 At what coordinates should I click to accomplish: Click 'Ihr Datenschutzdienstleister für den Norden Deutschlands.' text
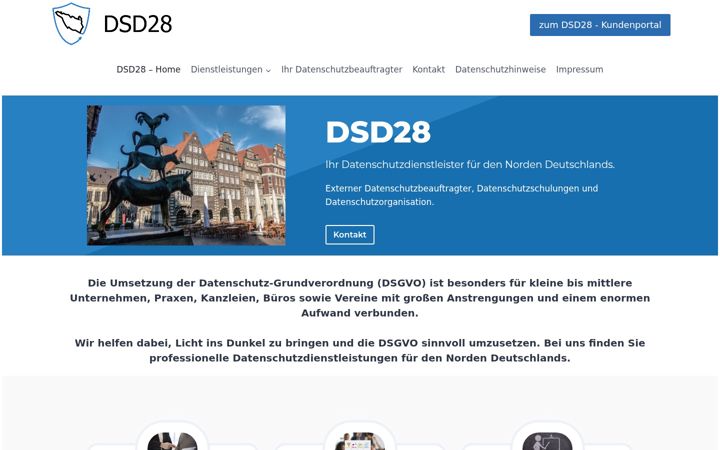pos(470,164)
